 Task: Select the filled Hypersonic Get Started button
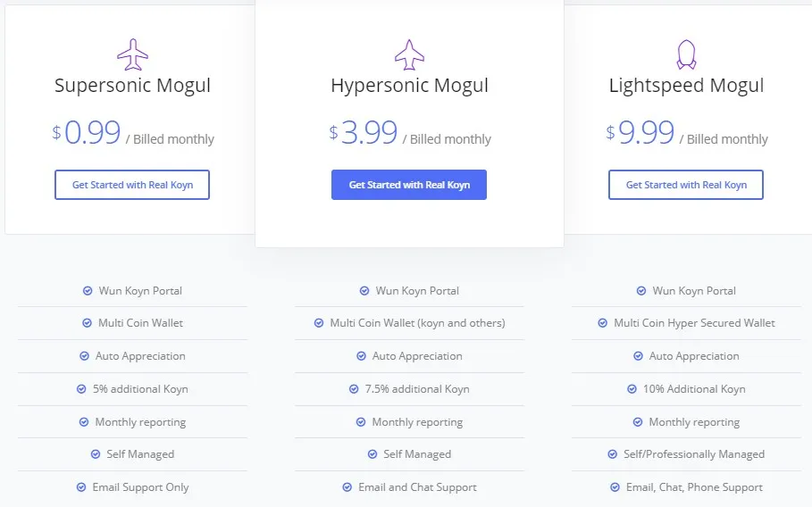coord(409,185)
